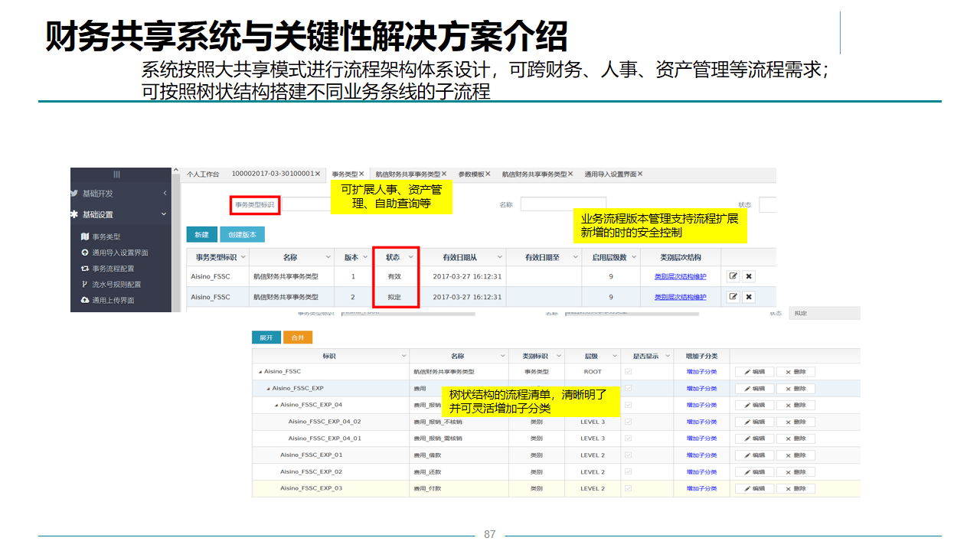
Task: Open the 有效日期至 column header dropdown
Action: click(x=575, y=257)
